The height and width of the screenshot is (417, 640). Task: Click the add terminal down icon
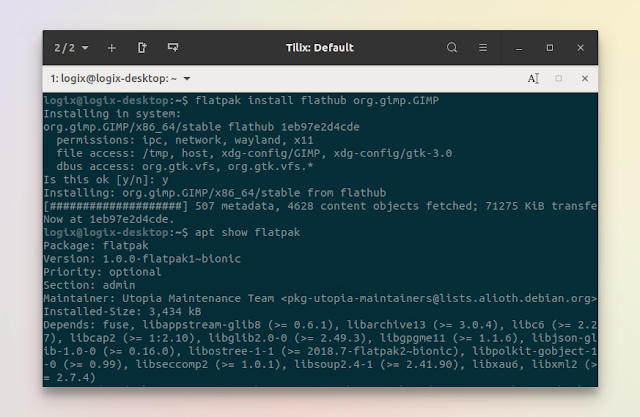pyautogui.click(x=173, y=48)
